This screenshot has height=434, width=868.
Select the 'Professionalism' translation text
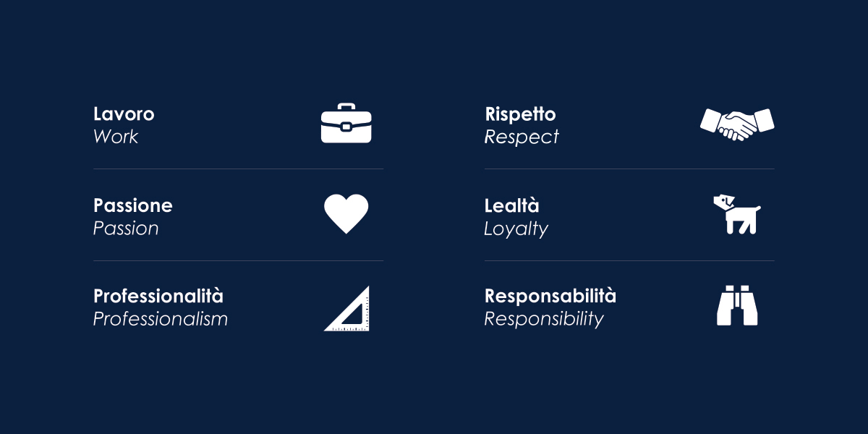[161, 319]
